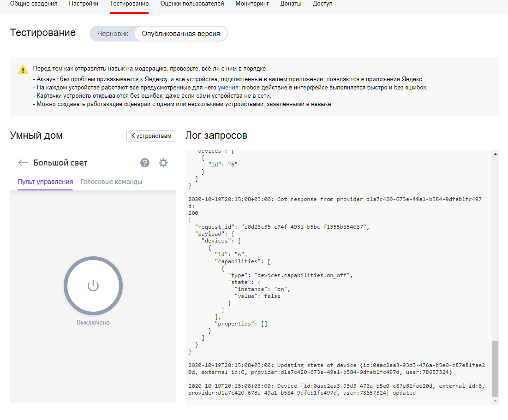Select the Тестирование tab
This screenshot has width=508, height=420.
coord(129,4)
